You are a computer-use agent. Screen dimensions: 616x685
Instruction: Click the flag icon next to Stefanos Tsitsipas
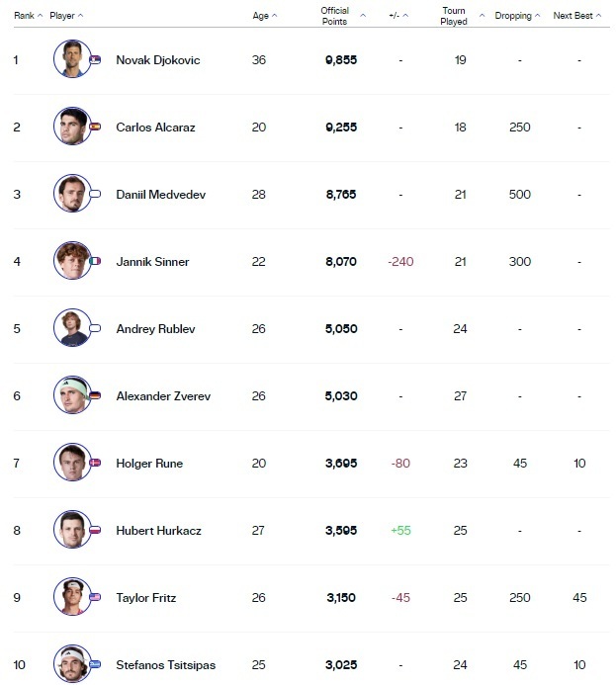[x=95, y=662]
